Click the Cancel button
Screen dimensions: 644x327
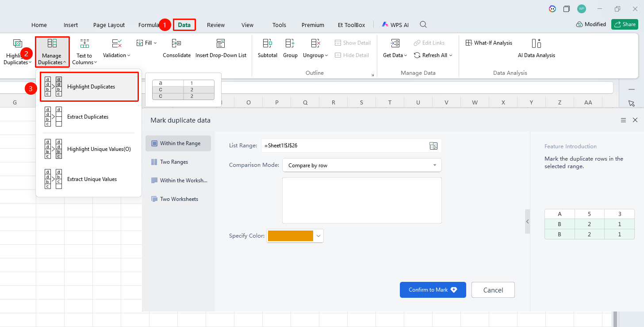click(493, 290)
